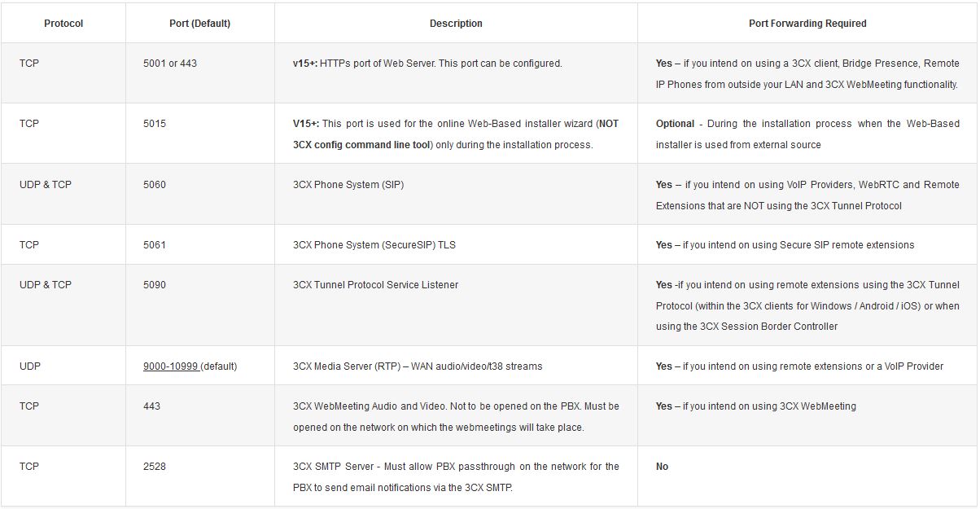This screenshot has height=509, width=980.
Task: Open the 9000-10999 port range link
Action: click(x=171, y=366)
